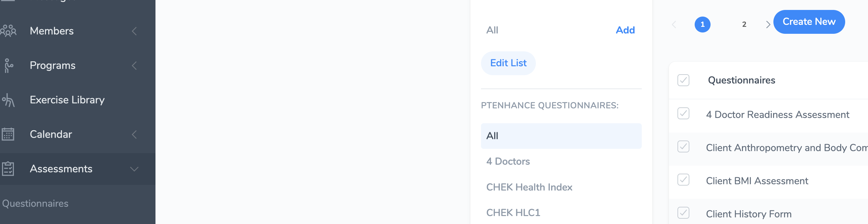The width and height of the screenshot is (868, 224).
Task: Click the Exercise Library icon
Action: pyautogui.click(x=8, y=100)
